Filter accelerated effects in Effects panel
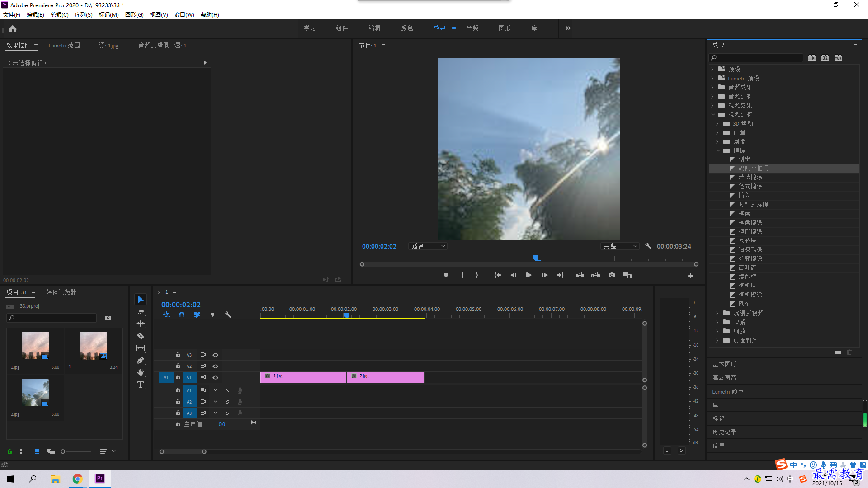The height and width of the screenshot is (488, 868). [812, 58]
